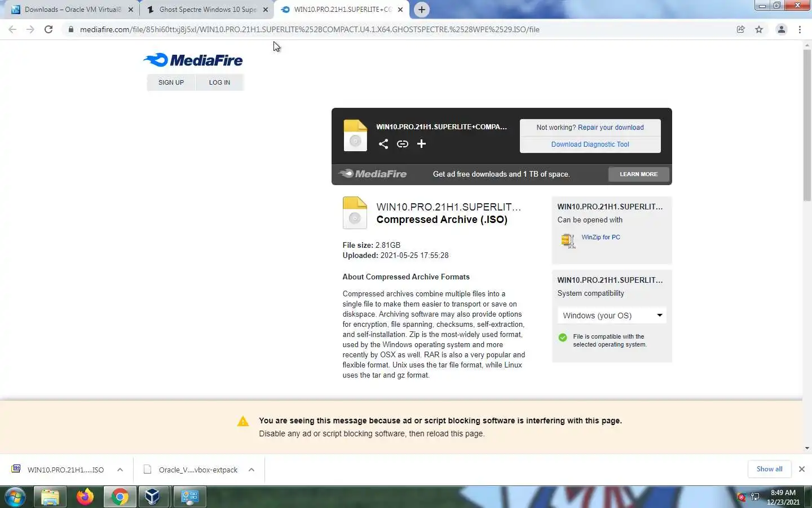Click the address bar URL
The image size is (812, 508).
pyautogui.click(x=310, y=29)
